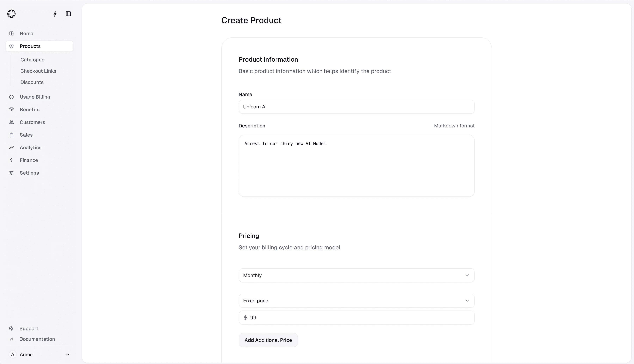Click the Polar logo icon
This screenshot has width=634, height=364.
(x=11, y=14)
